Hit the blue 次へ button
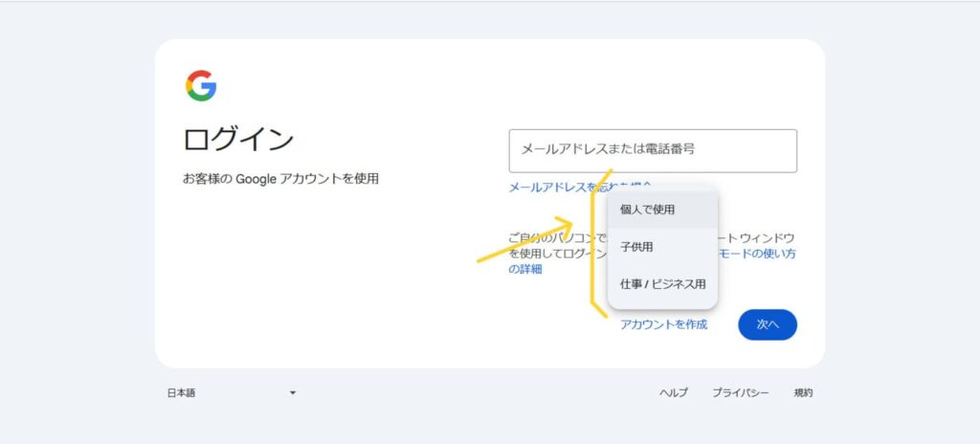Image resolution: width=980 pixels, height=444 pixels. tap(768, 324)
